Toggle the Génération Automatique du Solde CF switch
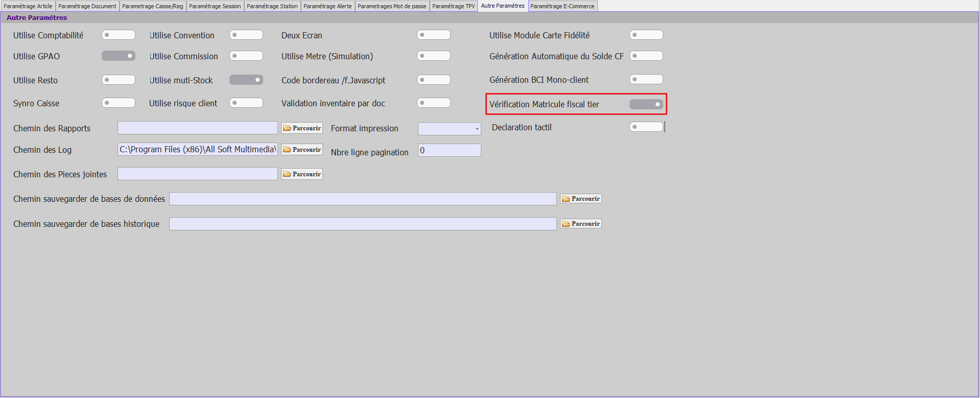The width and height of the screenshot is (980, 398). click(x=646, y=56)
